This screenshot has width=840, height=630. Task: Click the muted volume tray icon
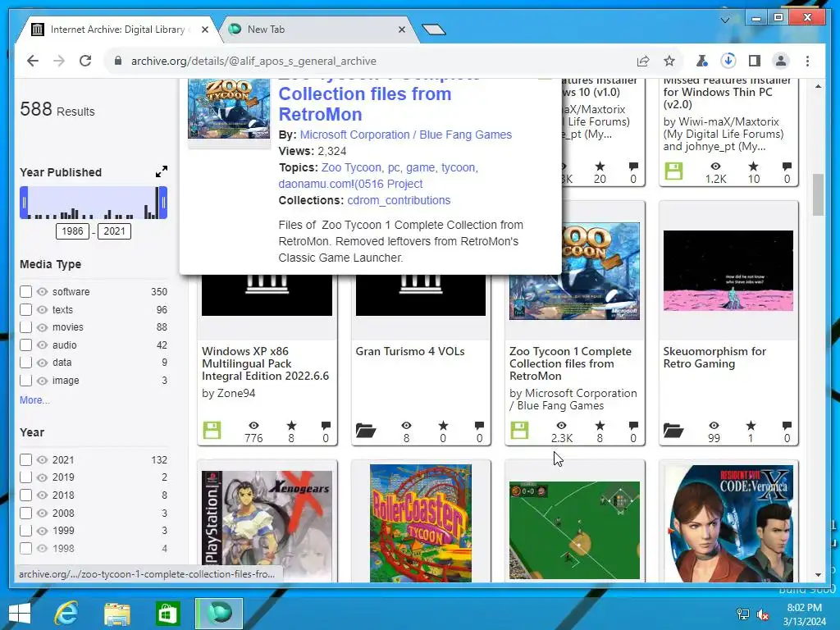pyautogui.click(x=763, y=614)
